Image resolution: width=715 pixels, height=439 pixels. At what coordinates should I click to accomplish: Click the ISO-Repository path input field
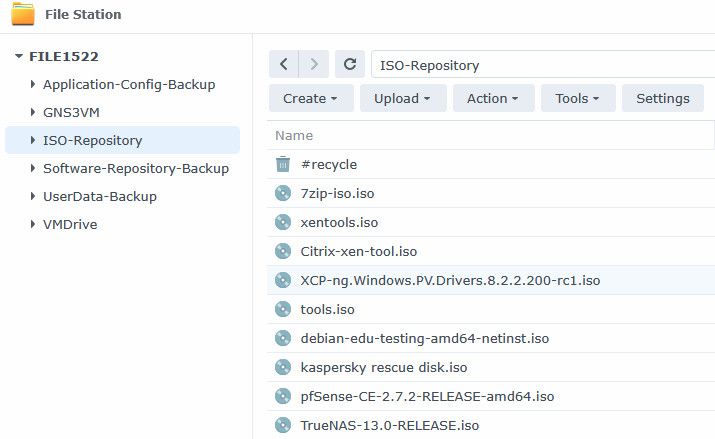pos(540,65)
